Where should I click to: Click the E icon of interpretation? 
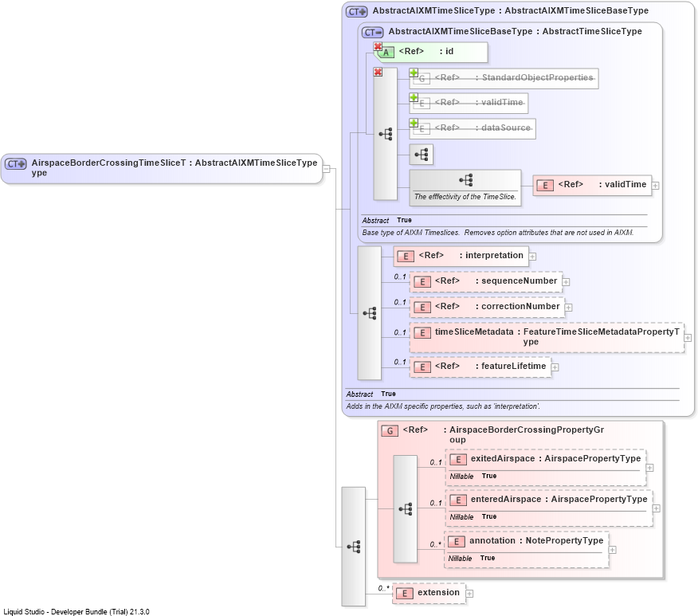coord(406,257)
